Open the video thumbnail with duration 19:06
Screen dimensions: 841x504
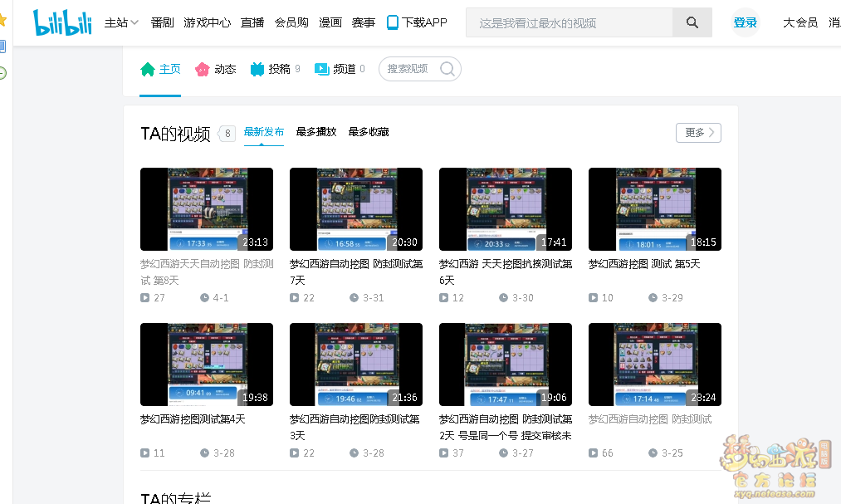506,365
